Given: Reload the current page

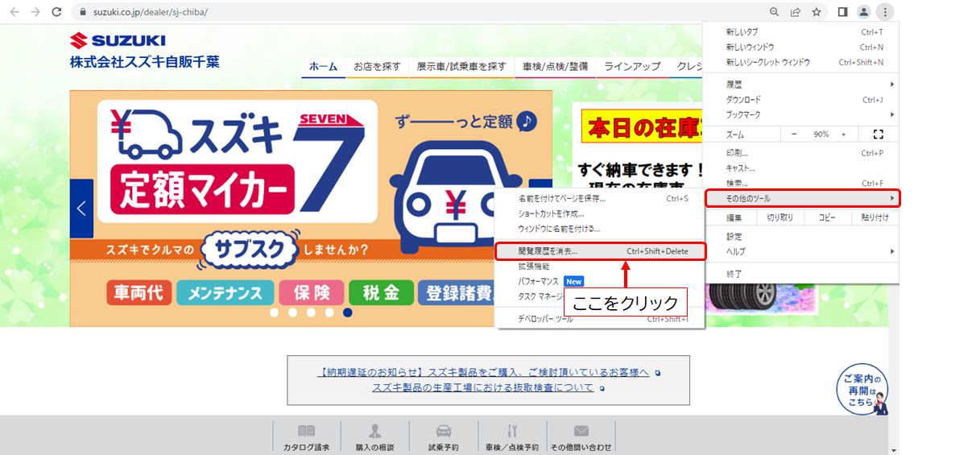Looking at the screenshot, I should click(56, 12).
